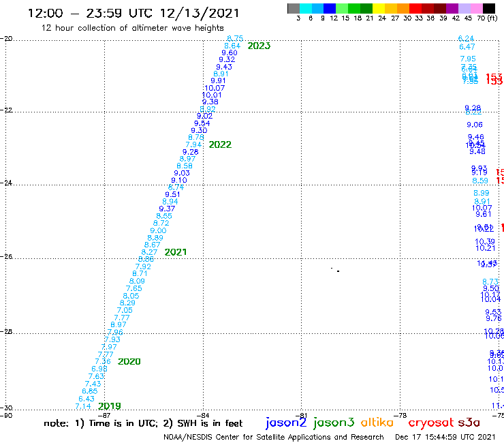Click the bright red legend swatch
The image size is (504, 443).
tap(415, 8)
